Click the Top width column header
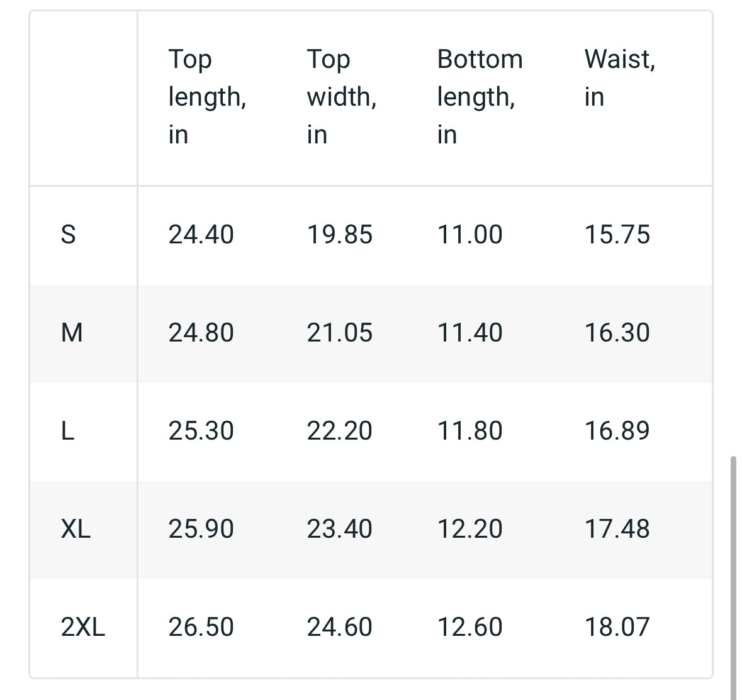 pyautogui.click(x=341, y=97)
